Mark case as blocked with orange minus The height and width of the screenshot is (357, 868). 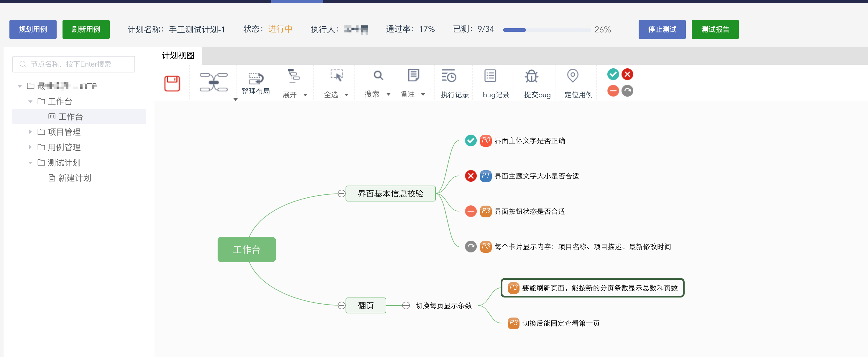[x=613, y=91]
